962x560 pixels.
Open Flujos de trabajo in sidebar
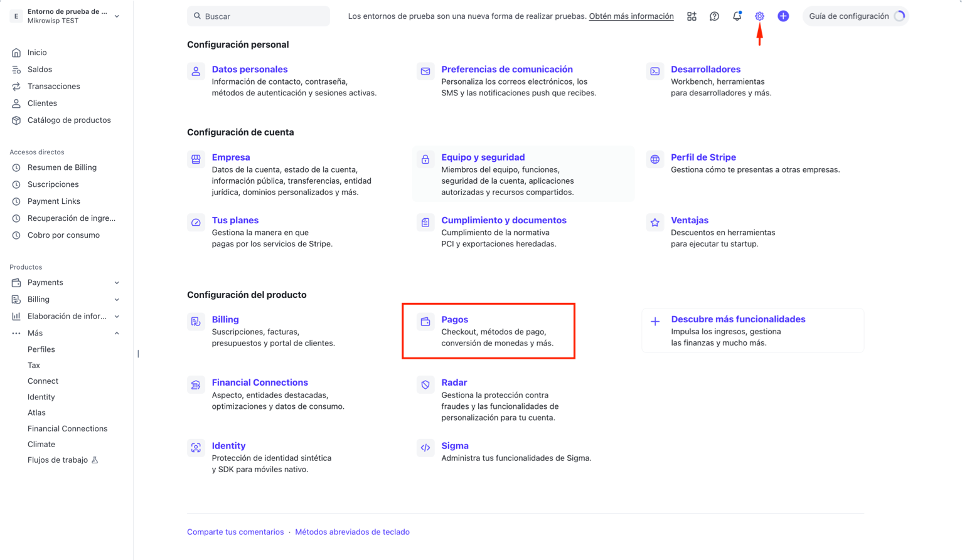[x=58, y=460]
